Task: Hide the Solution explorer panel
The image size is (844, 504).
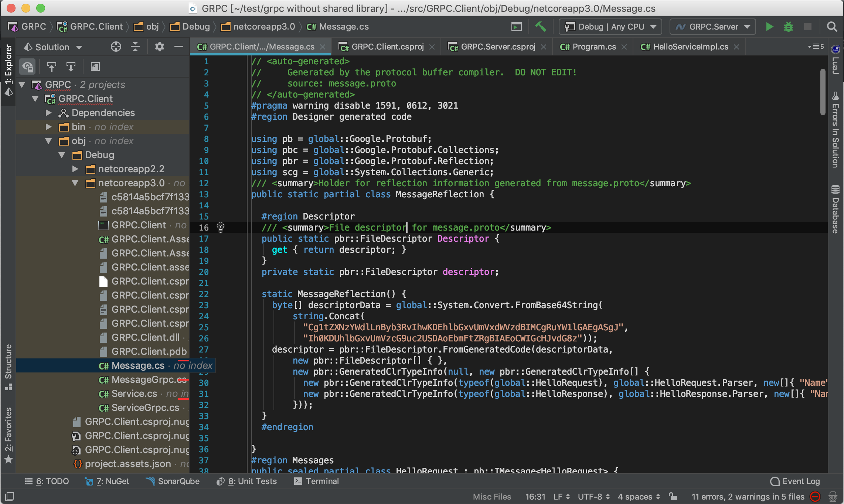Action: point(179,47)
